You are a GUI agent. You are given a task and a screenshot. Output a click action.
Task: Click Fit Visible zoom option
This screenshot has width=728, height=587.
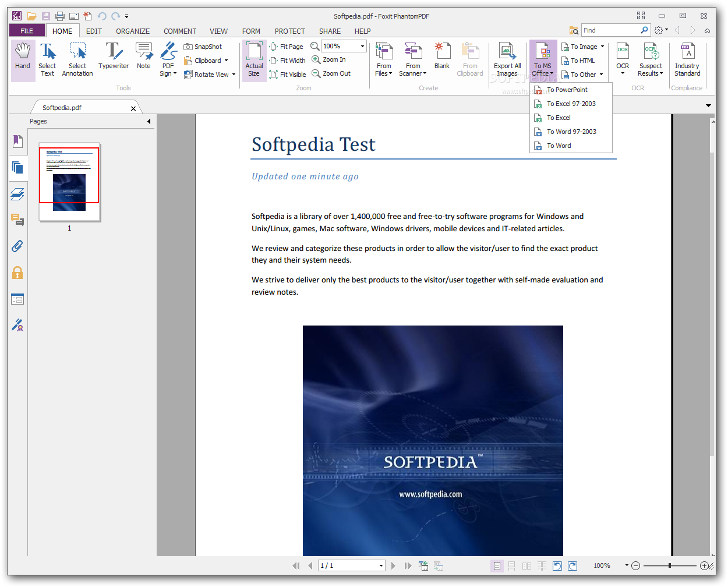tap(288, 75)
